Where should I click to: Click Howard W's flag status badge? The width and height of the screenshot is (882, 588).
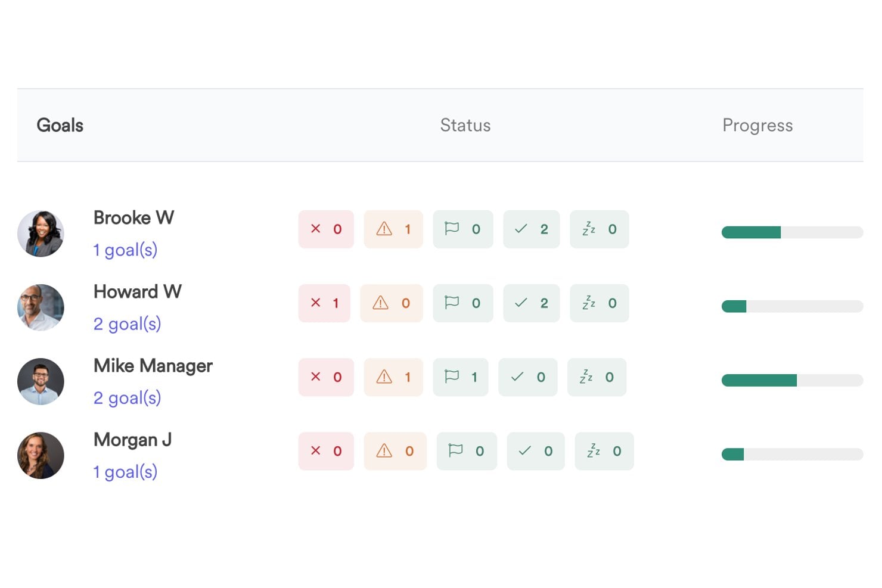coord(463,303)
